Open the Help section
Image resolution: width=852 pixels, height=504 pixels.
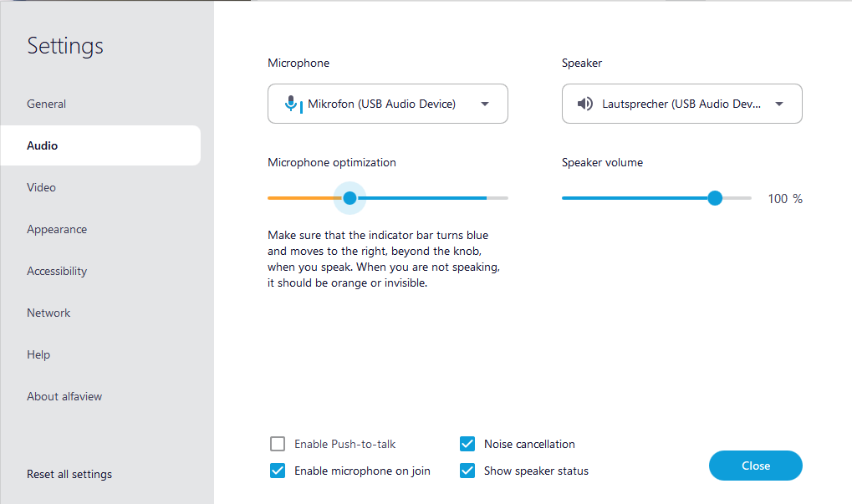(x=38, y=354)
